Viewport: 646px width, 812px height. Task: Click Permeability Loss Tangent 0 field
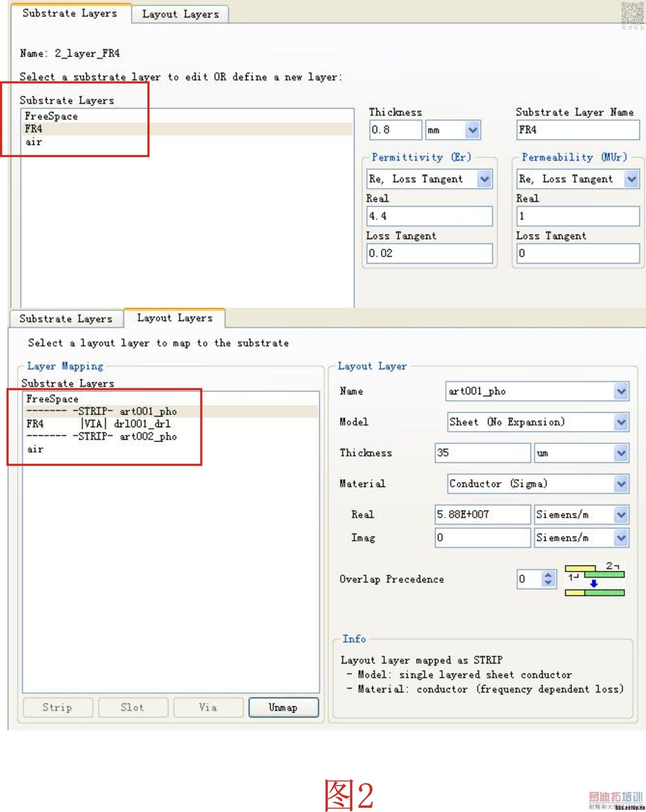578,253
